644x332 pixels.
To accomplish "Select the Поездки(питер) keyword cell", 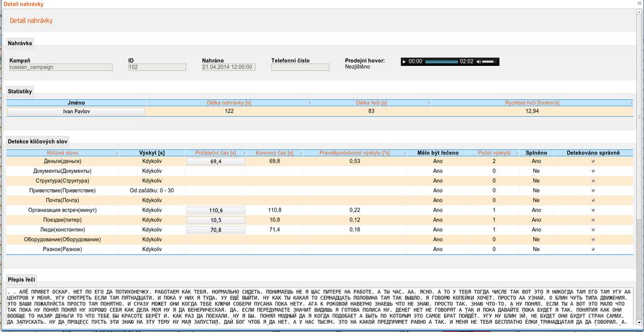I will point(62,220).
